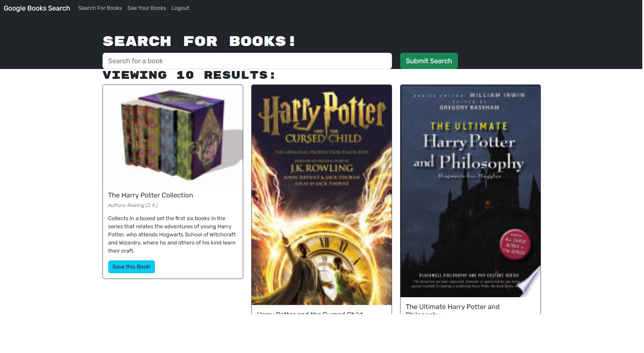The image size is (644, 353).
Task: Click J.K. Rowling name on Cursed Child cover
Action: coord(322,168)
